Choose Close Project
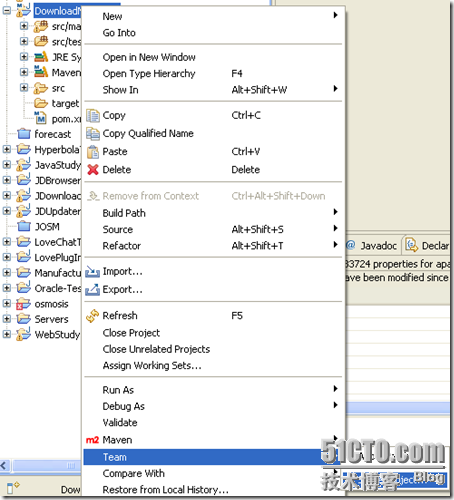 pyautogui.click(x=213, y=333)
